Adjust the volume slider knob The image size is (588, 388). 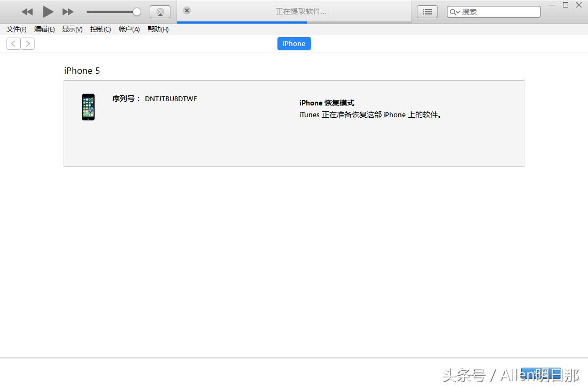[137, 11]
